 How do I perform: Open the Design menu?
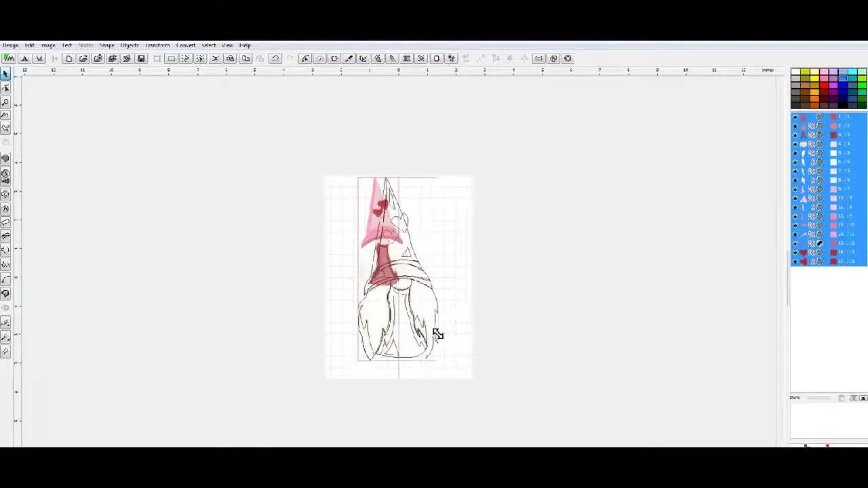[10, 45]
